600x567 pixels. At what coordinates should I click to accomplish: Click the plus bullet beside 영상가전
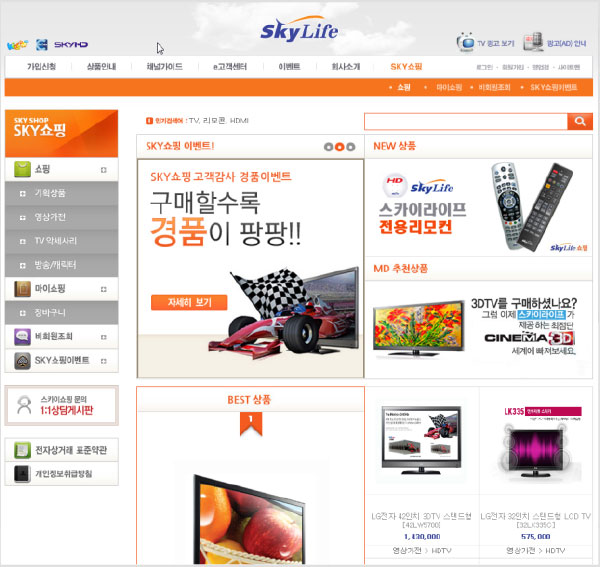tap(23, 218)
